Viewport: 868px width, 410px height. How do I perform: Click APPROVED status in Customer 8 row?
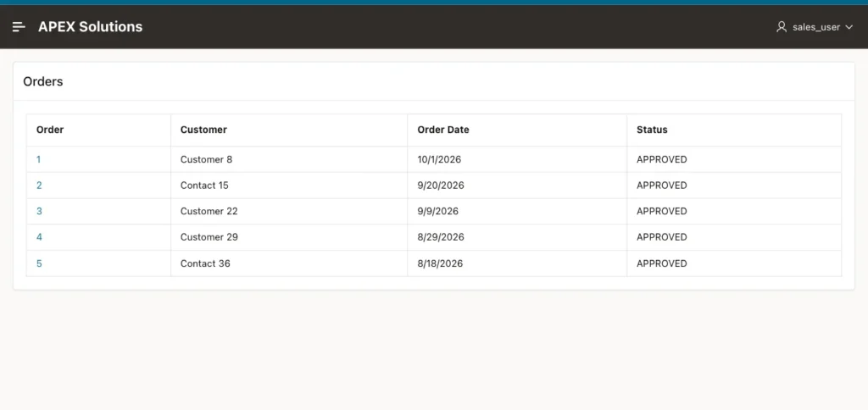click(x=661, y=159)
